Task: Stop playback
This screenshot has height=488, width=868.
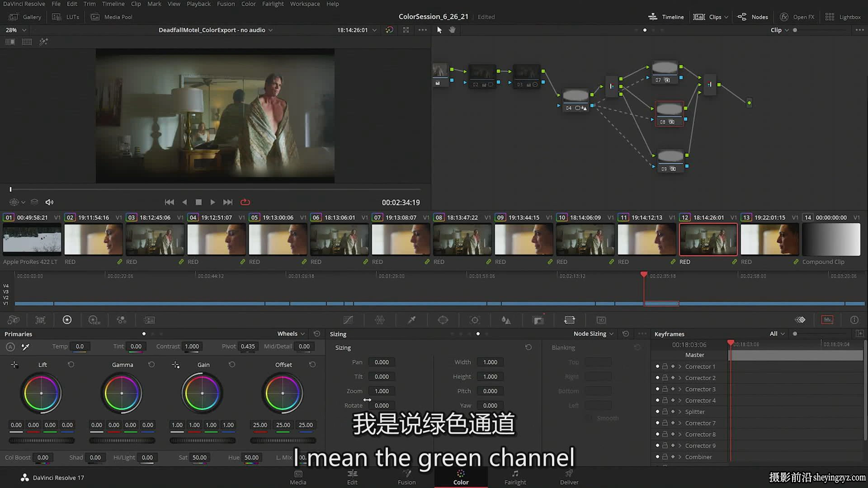Action: point(198,202)
